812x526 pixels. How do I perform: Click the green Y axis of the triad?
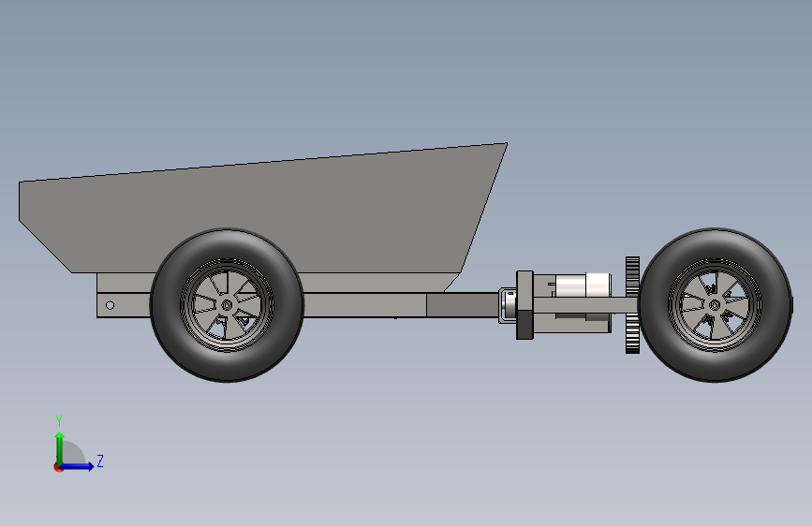pyautogui.click(x=60, y=447)
